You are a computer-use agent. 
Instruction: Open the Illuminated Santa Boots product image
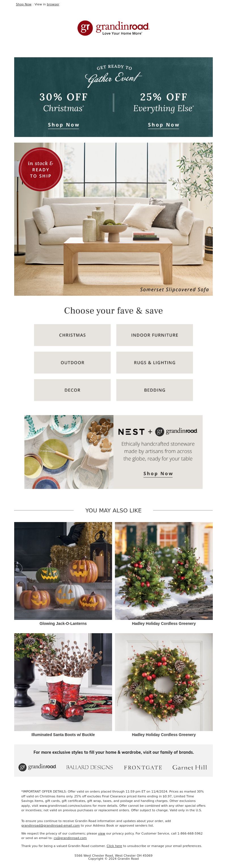63,682
